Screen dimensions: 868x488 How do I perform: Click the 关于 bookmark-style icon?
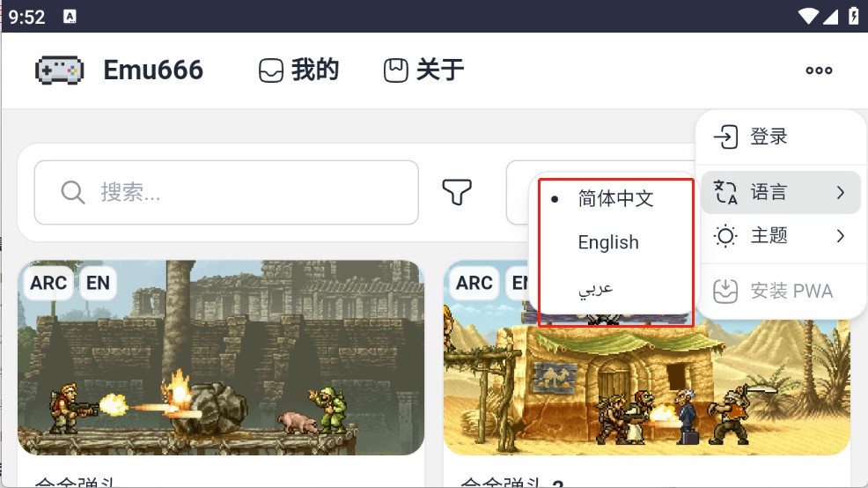[396, 70]
